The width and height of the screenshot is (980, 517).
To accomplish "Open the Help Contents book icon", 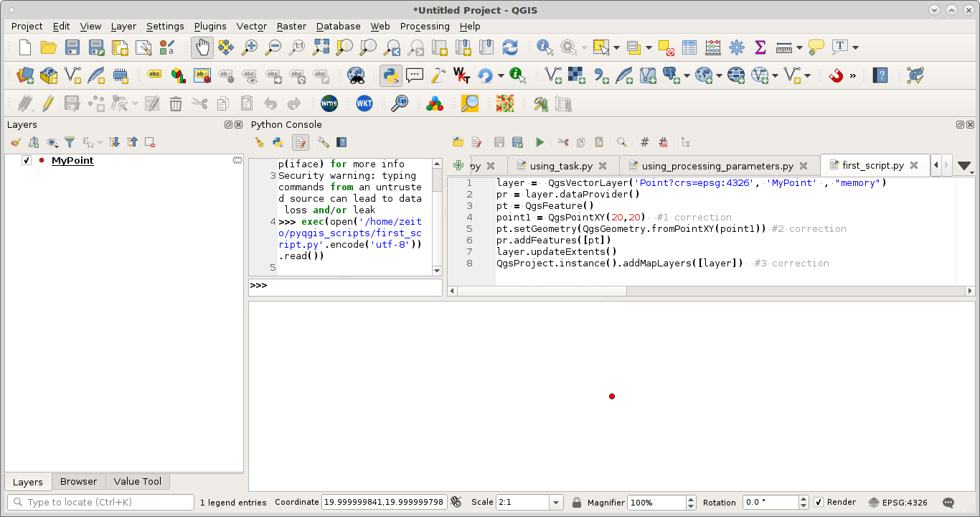I will click(x=880, y=75).
